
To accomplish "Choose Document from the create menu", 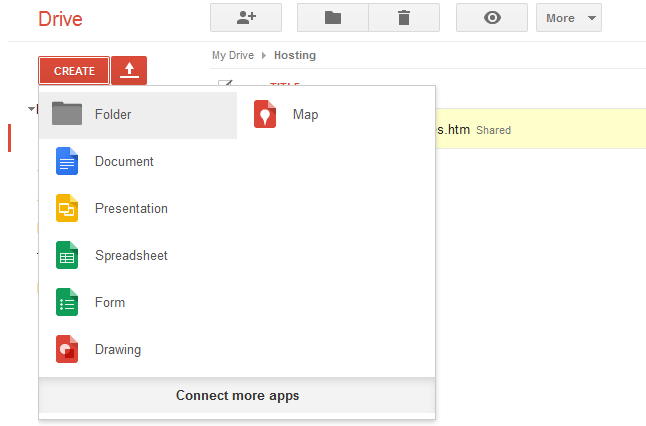I will coord(138,162).
